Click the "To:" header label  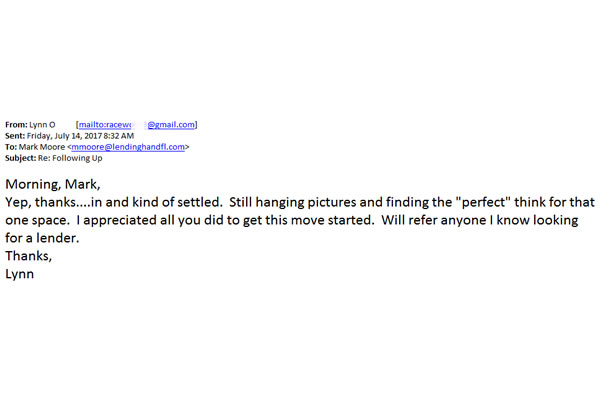tap(12, 147)
